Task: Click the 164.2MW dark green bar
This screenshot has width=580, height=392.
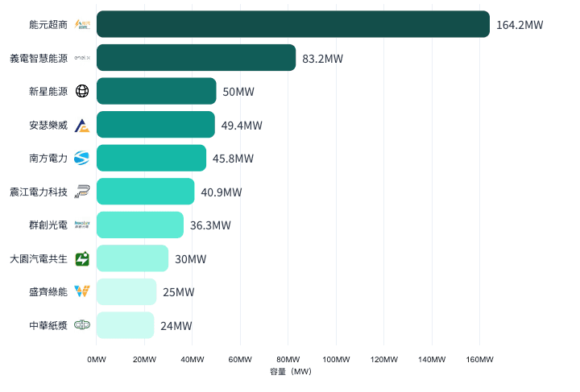Action: [292, 24]
